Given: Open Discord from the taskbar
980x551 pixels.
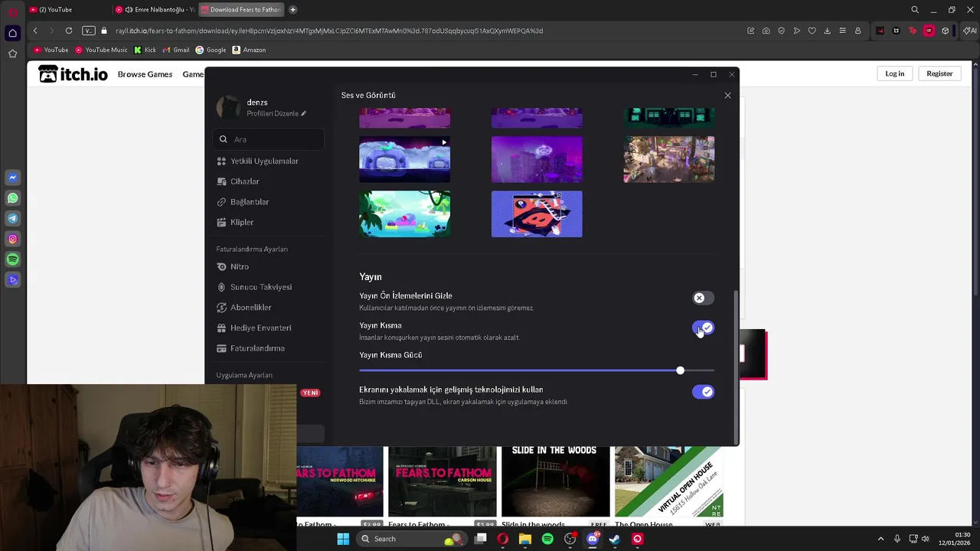Looking at the screenshot, I should (x=592, y=539).
